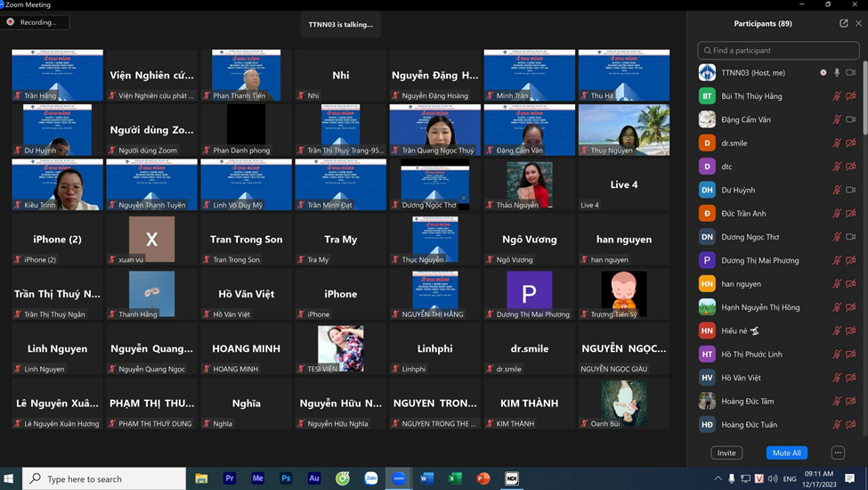Select Thảo Nguyên's video thumbnail
Viewport: 868px width, 490px height.
pyautogui.click(x=529, y=185)
